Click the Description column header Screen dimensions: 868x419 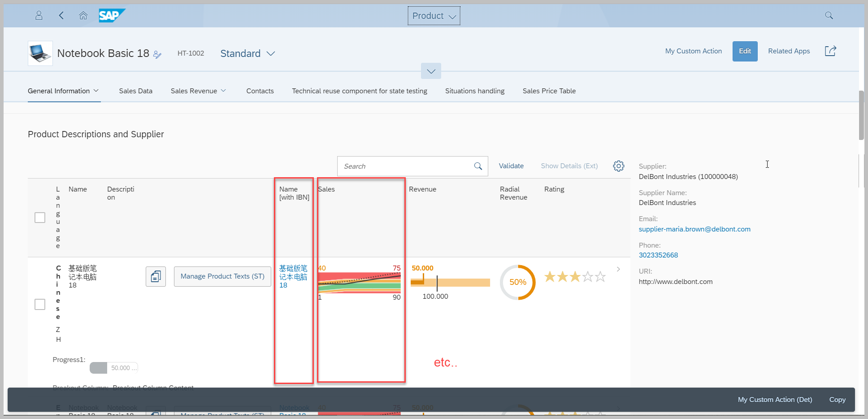[x=121, y=193]
